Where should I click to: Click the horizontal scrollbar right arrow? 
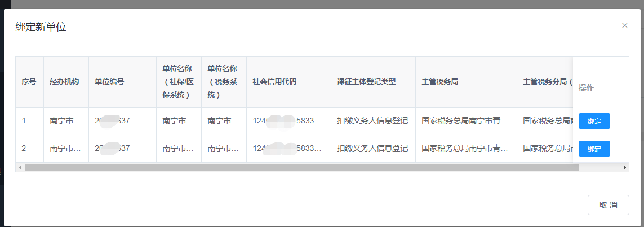coord(624,167)
